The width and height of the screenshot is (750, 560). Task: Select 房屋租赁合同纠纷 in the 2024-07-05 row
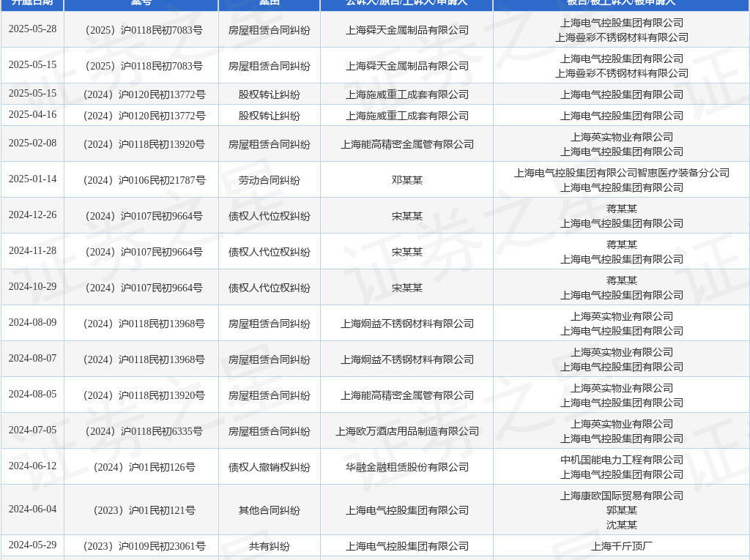tap(270, 431)
